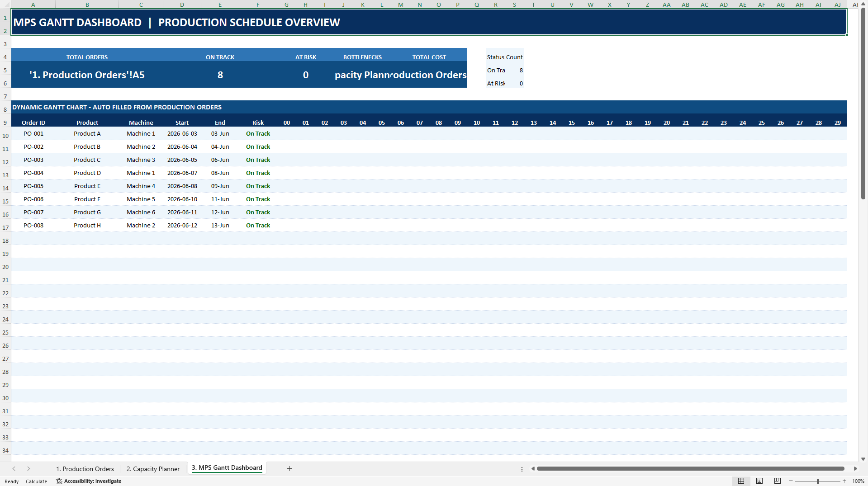
Task: Click the TOTAL ORDERS label
Action: pos(87,57)
